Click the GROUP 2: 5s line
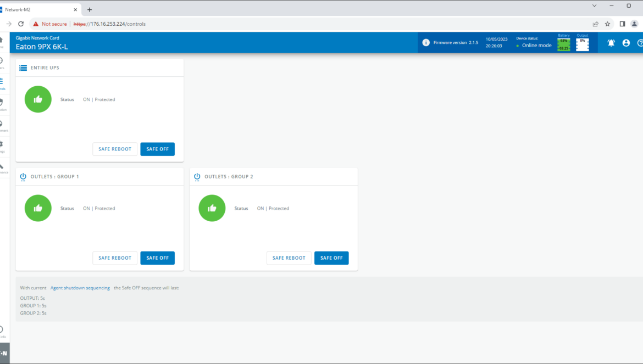 [33, 313]
